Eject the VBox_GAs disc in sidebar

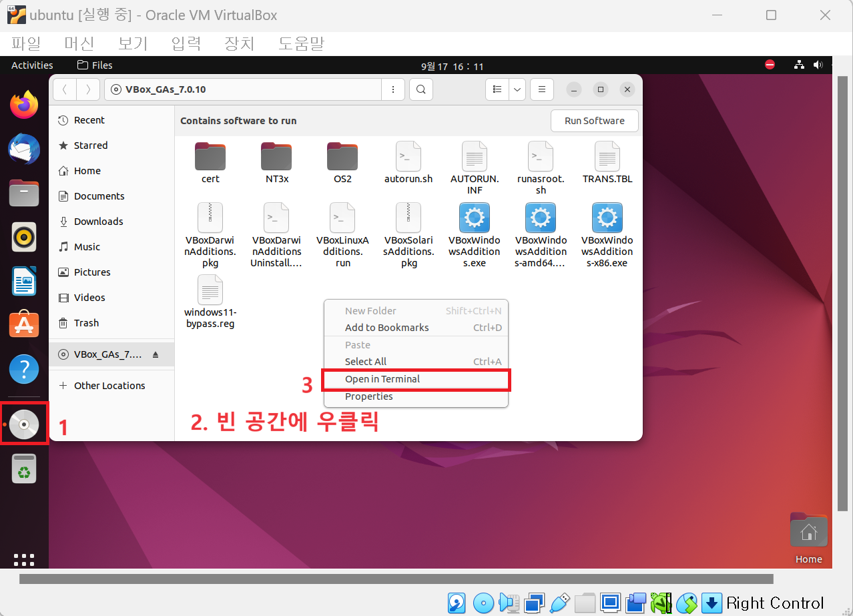[x=156, y=354]
